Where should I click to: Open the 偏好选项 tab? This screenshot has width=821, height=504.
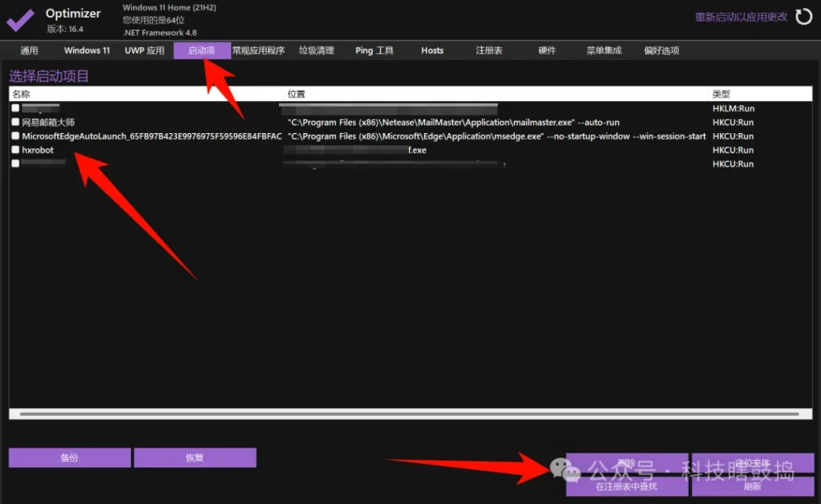pos(661,50)
